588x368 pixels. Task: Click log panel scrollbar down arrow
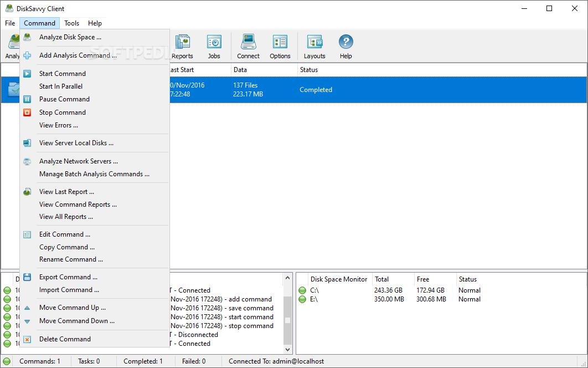tap(287, 350)
